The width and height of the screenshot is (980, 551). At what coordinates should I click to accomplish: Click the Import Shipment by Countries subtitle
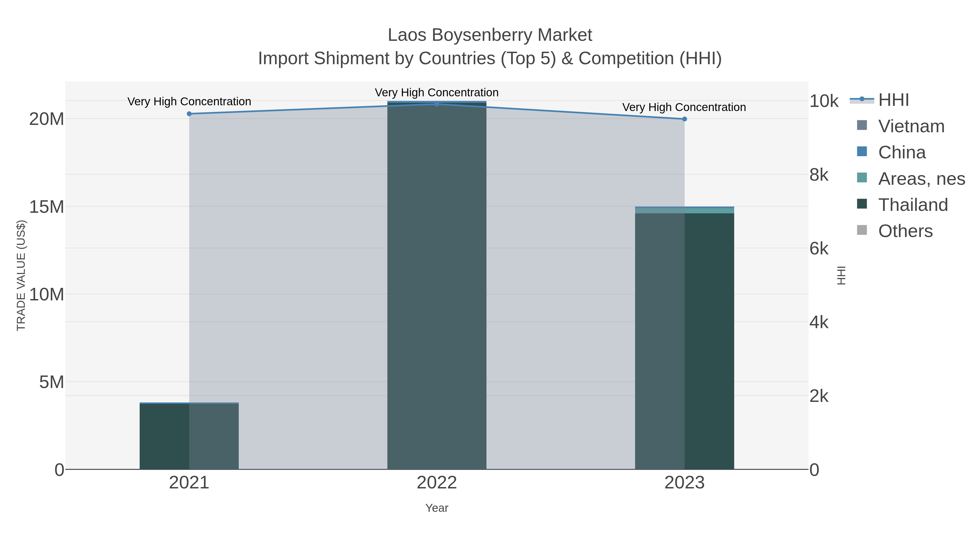point(490,59)
